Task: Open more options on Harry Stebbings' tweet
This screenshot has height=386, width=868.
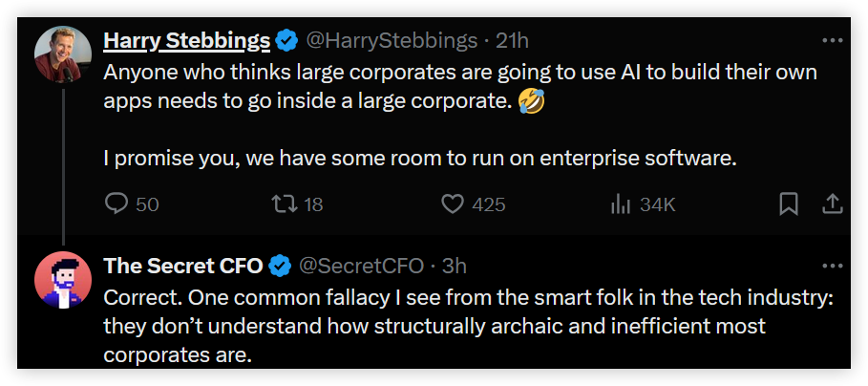Action: tap(833, 40)
